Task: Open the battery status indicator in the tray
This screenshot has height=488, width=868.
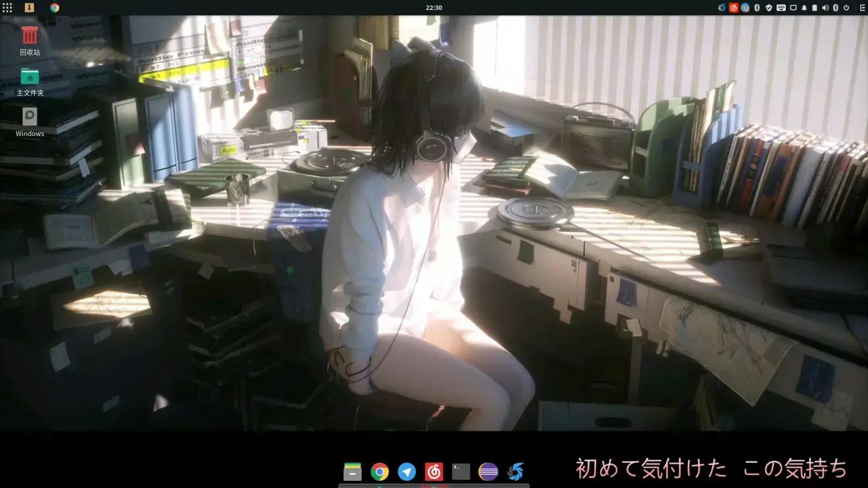Action: point(815,7)
